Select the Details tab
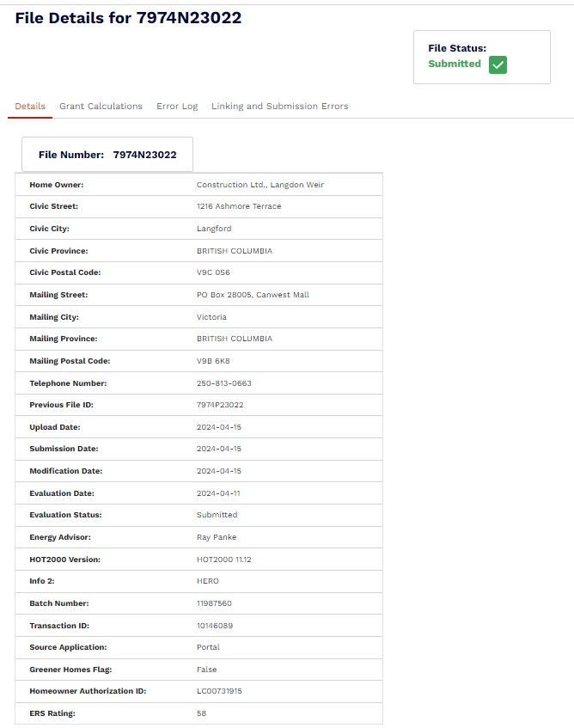Screen dimensions: 574x728 tap(30, 107)
